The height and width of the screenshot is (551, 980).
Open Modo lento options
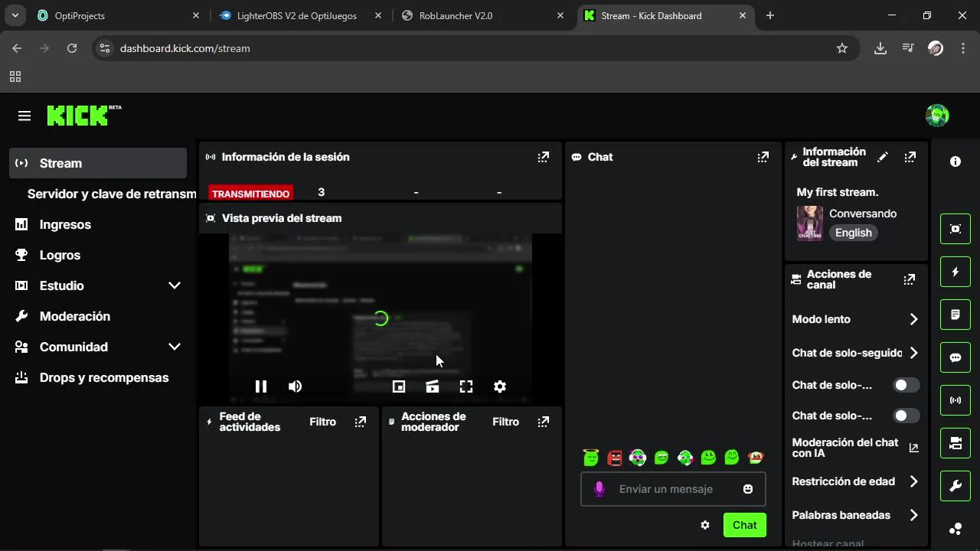click(855, 319)
